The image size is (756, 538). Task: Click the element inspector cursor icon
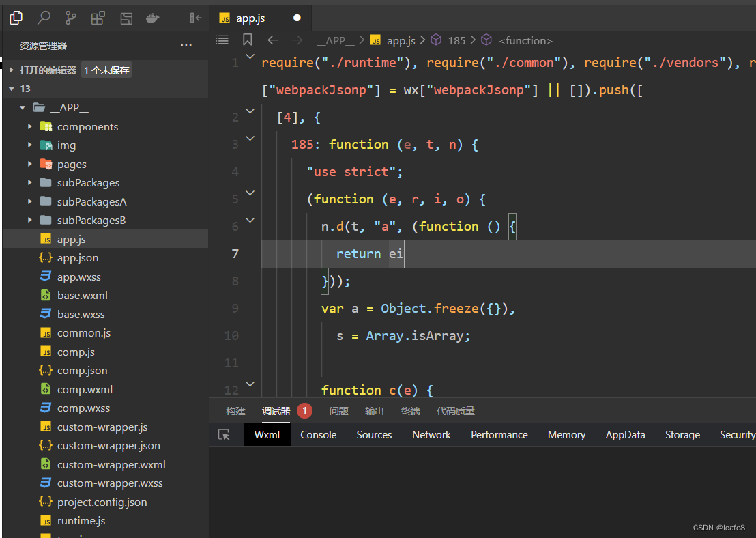point(224,435)
